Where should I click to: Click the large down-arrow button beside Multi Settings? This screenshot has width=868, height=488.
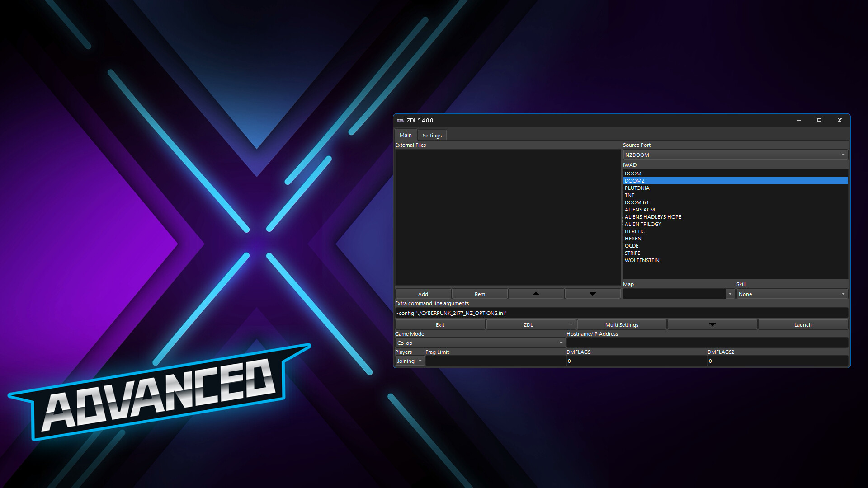click(712, 324)
